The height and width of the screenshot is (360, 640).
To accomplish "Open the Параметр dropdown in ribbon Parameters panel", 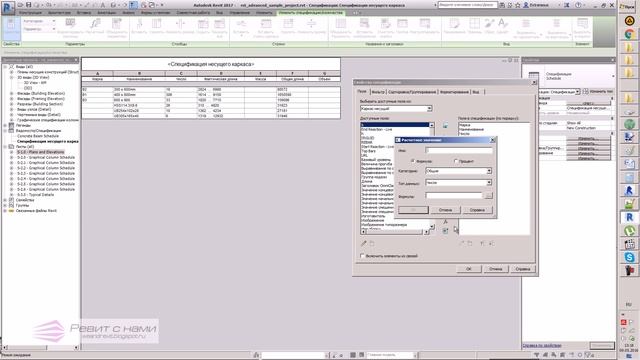I will tap(53, 29).
